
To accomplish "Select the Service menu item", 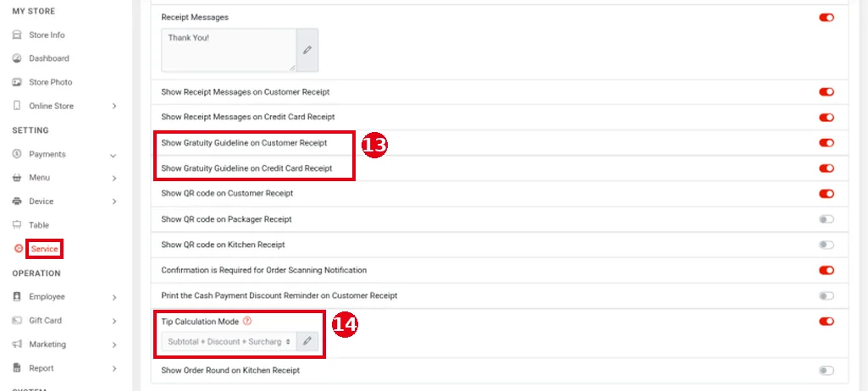I will pos(44,249).
